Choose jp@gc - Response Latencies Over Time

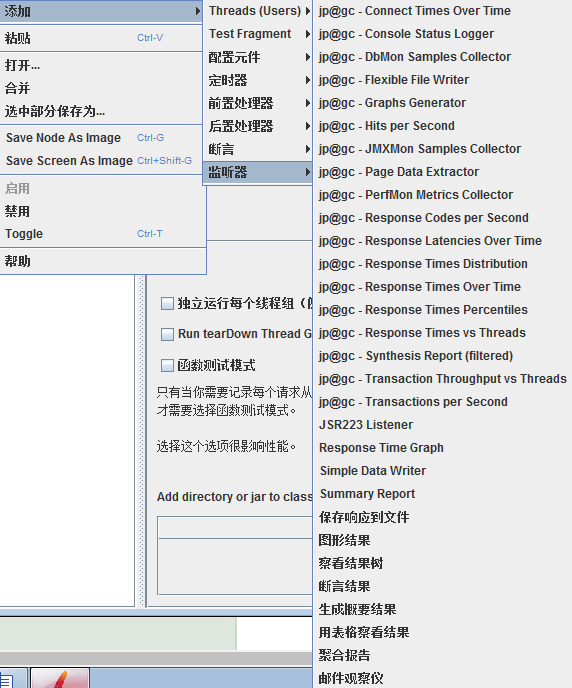point(443,241)
